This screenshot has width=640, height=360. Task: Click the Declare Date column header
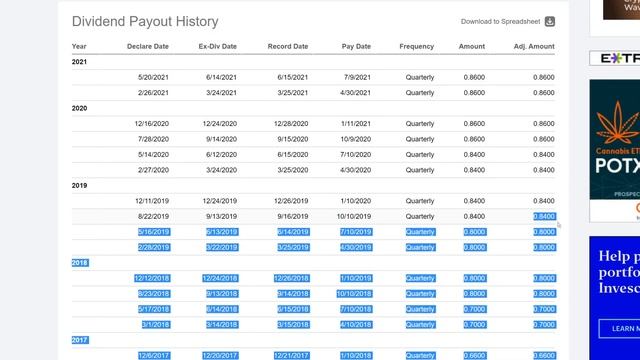click(x=148, y=46)
